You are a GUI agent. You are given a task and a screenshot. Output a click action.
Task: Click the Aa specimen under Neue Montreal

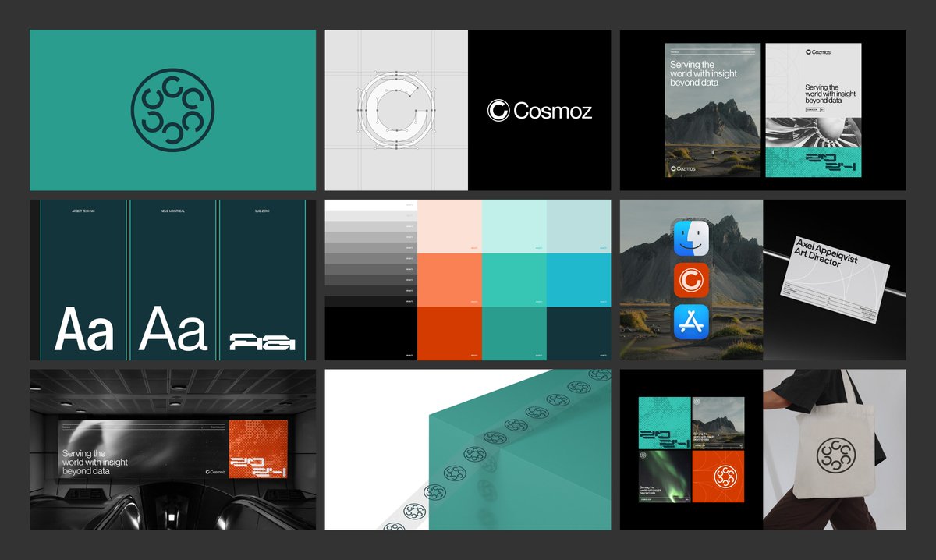173,329
